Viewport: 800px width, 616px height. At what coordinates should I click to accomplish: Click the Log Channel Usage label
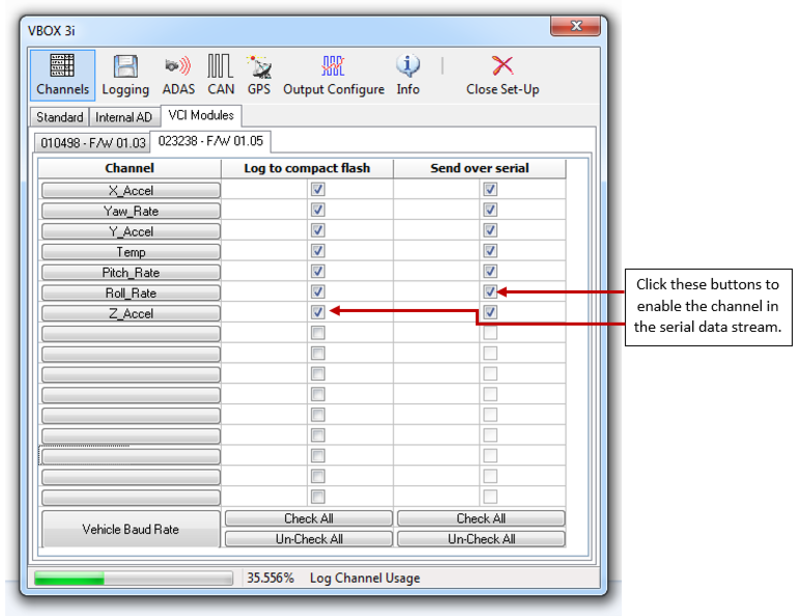click(365, 578)
